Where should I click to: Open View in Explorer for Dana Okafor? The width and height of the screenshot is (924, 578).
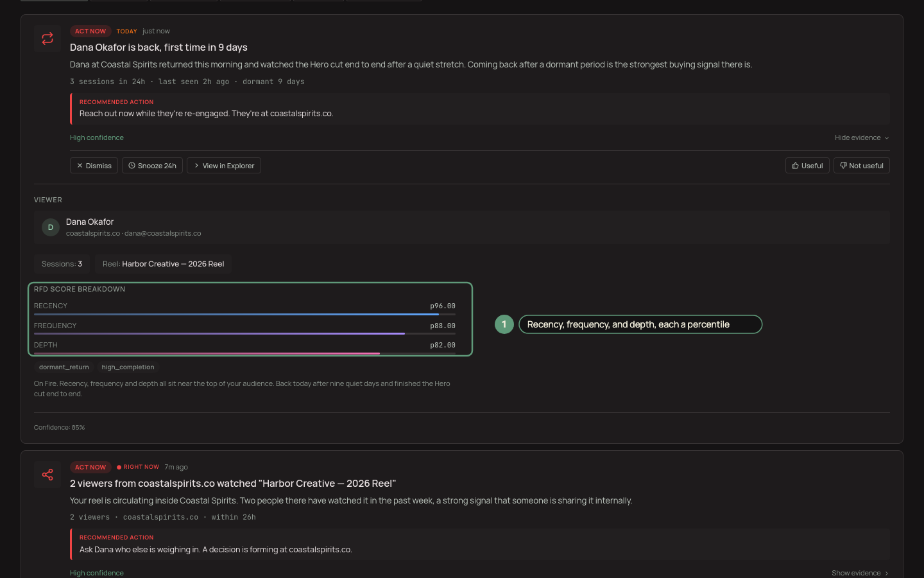pos(224,166)
